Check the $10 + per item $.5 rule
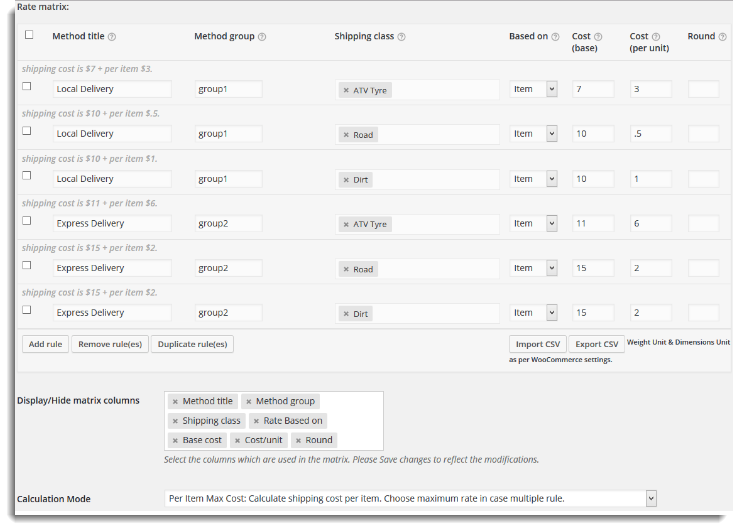This screenshot has height=530, width=733. point(27,131)
